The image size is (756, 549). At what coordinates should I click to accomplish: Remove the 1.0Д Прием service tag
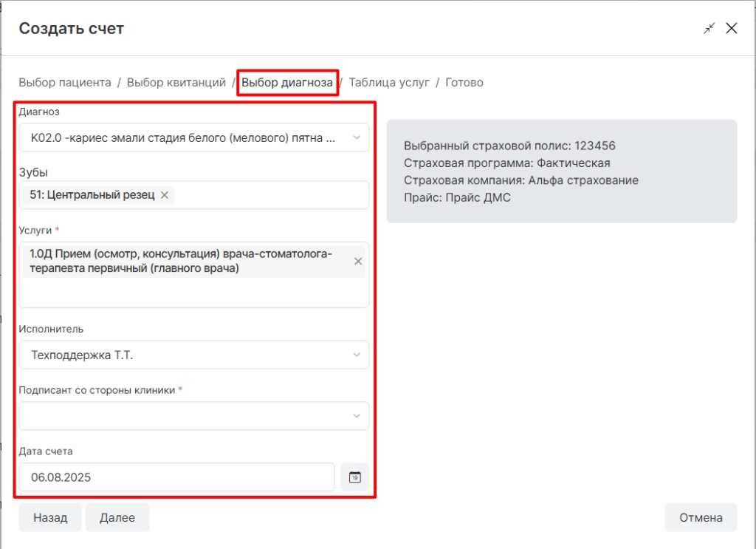click(x=358, y=262)
